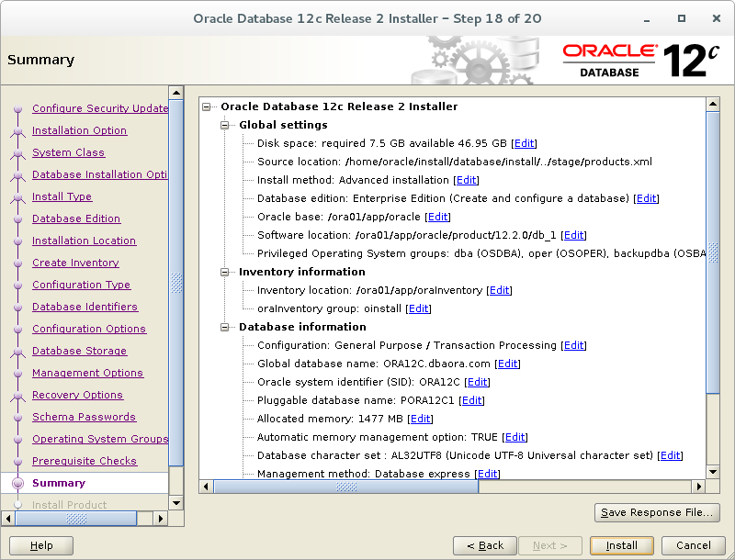
Task: Open the Configuration Options step
Action: [89, 329]
